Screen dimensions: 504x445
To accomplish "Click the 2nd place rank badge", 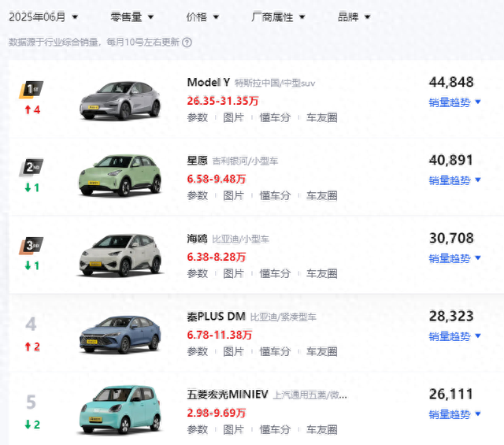I will tap(31, 168).
